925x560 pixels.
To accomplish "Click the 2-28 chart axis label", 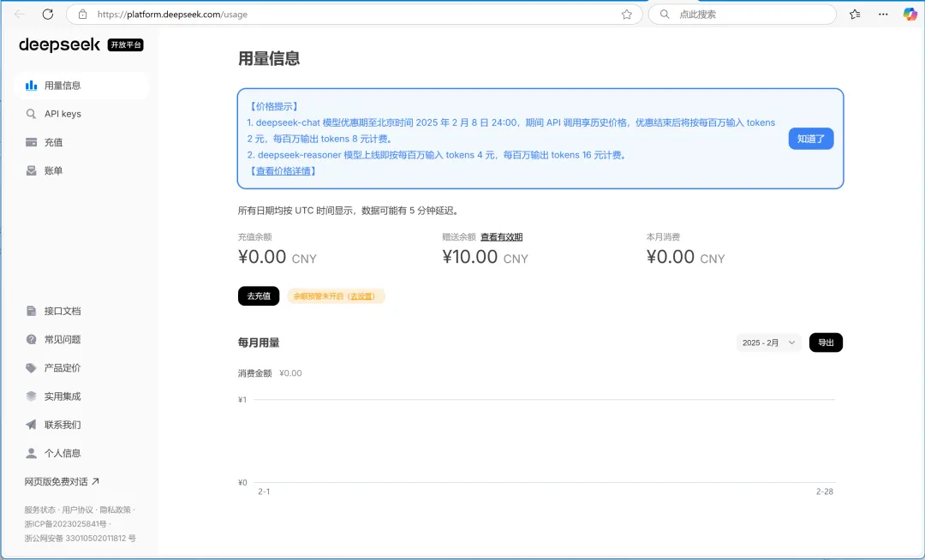I will (825, 491).
